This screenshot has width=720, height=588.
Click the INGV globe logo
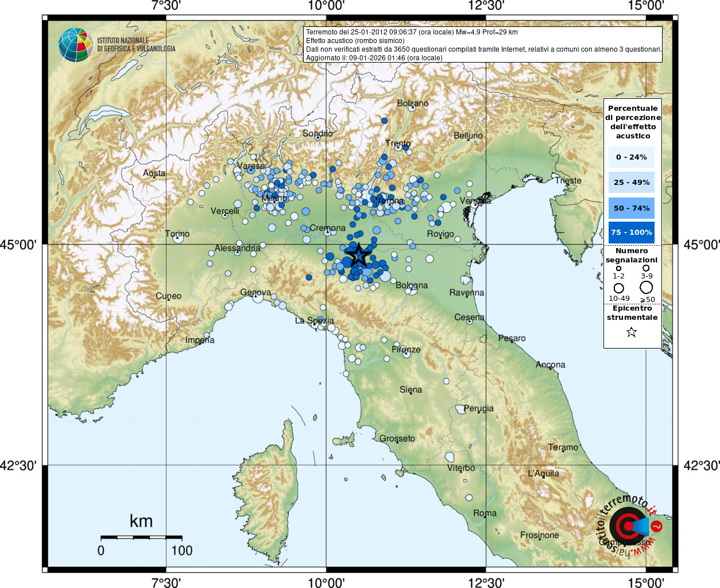coord(75,45)
